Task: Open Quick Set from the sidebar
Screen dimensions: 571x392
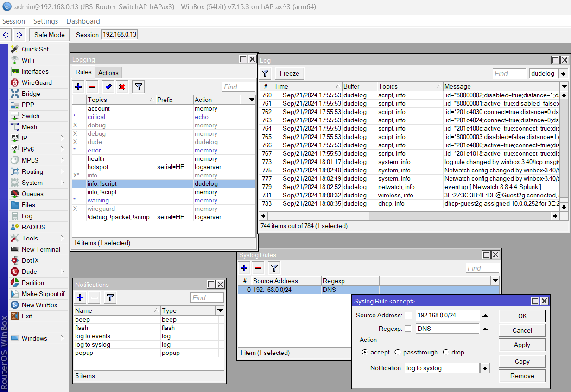Action: pyautogui.click(x=34, y=49)
